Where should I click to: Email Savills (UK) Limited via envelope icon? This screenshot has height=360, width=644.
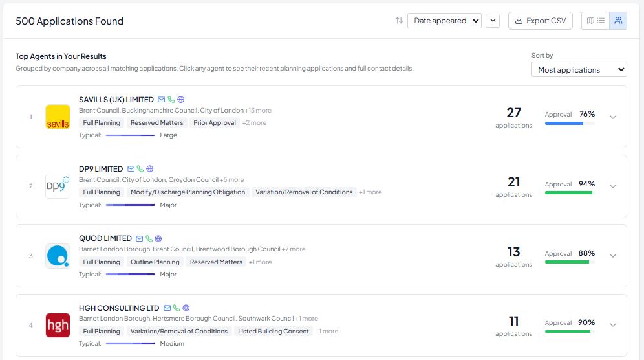(162, 100)
